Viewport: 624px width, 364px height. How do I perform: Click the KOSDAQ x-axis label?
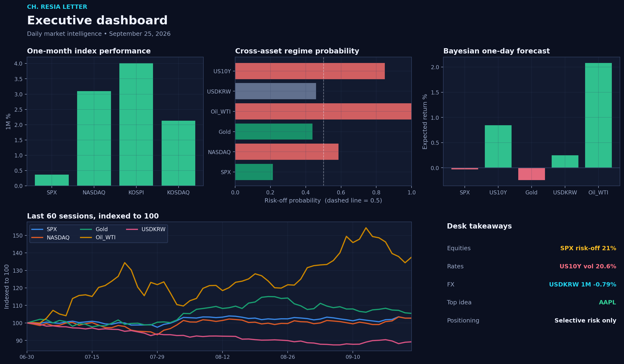point(178,192)
